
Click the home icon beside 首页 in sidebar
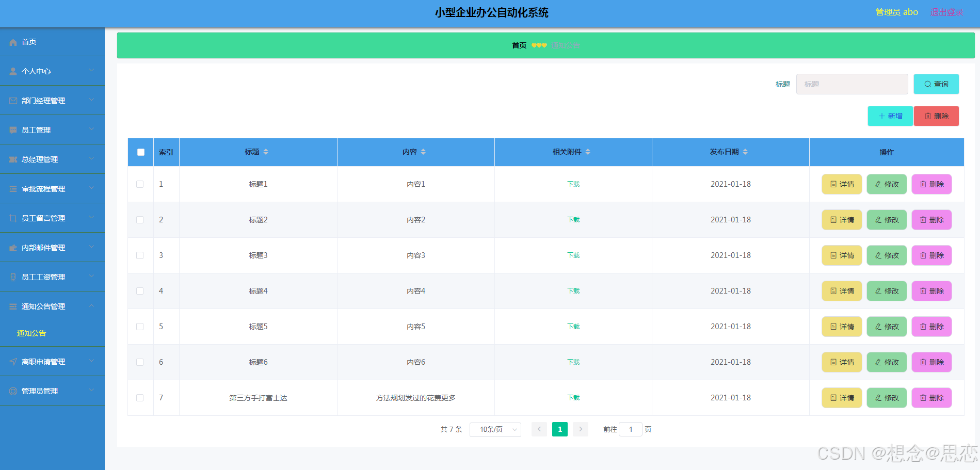point(13,42)
